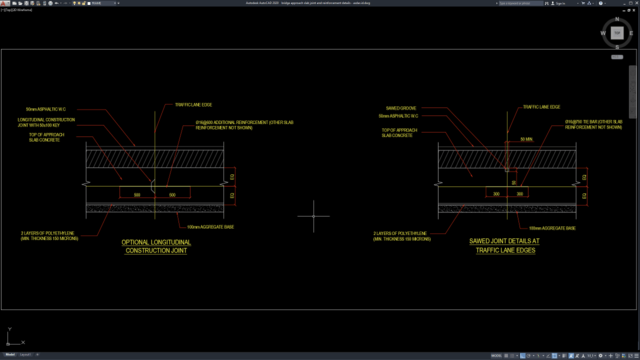
Task: Click the UCS icon origin
Action: pyautogui.click(x=8, y=344)
